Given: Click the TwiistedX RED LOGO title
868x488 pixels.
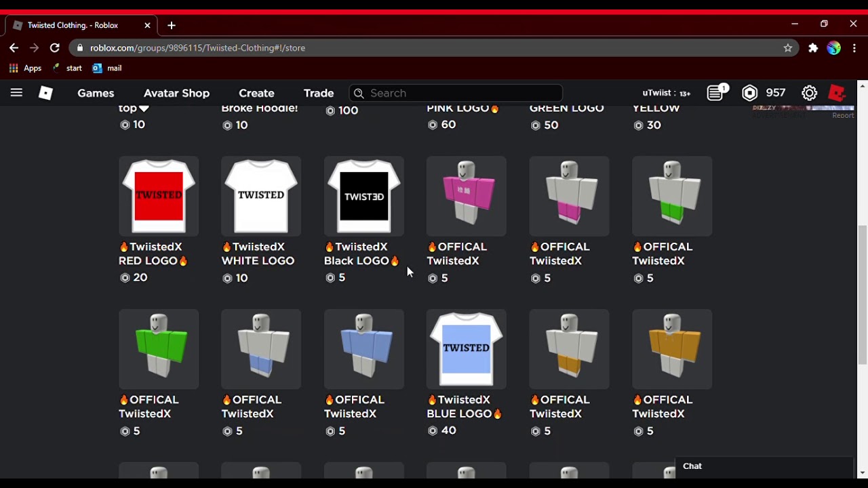Looking at the screenshot, I should coord(153,253).
